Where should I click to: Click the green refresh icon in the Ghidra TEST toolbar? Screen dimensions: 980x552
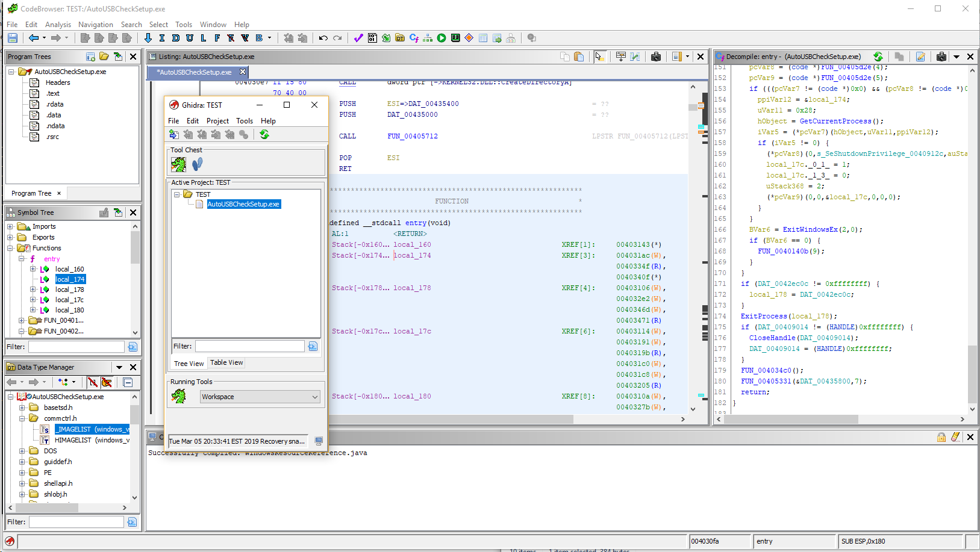264,134
